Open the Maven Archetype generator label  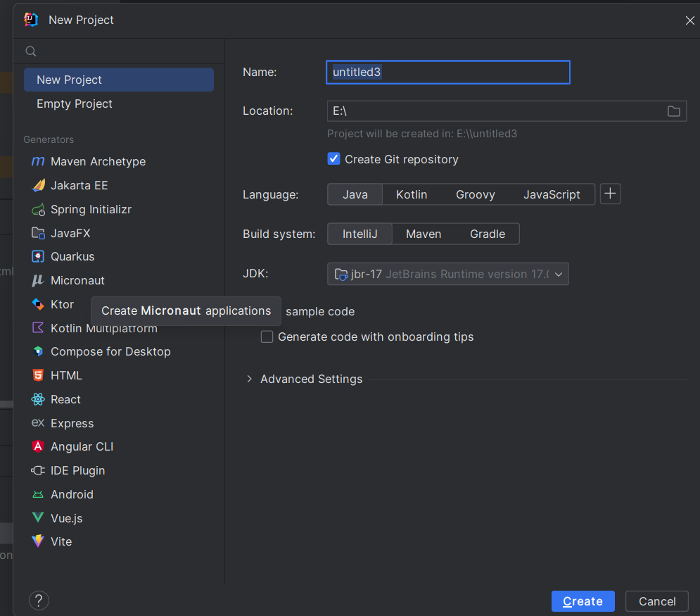[x=98, y=161]
